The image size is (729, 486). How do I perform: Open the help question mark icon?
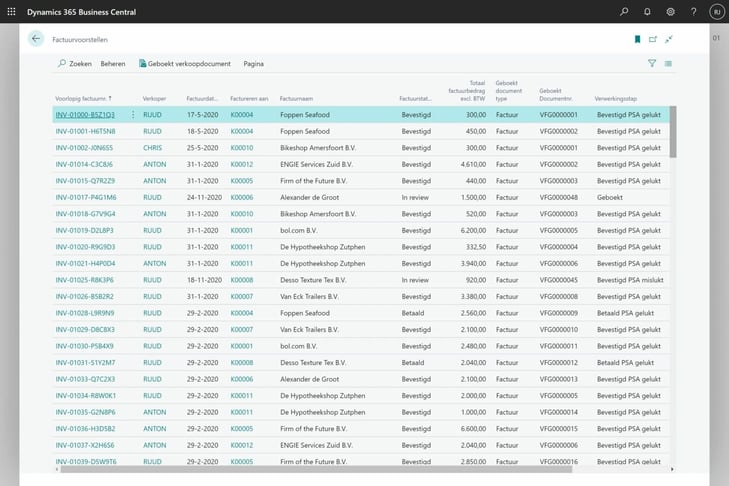694,12
